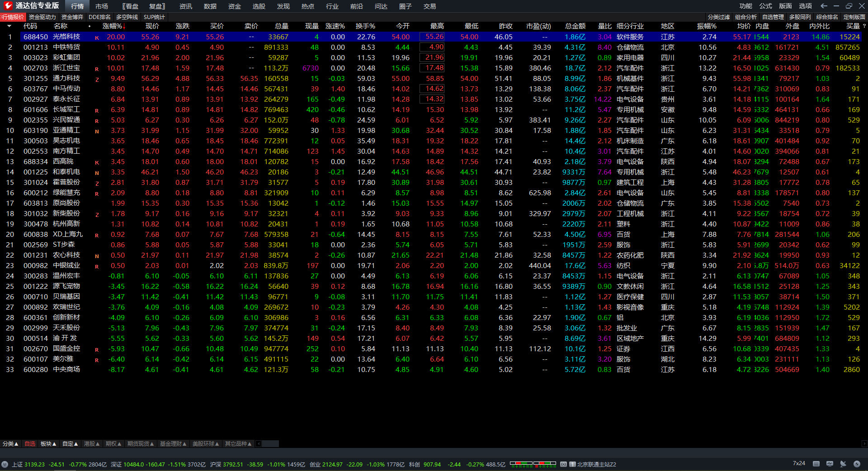Image resolution: width=868 pixels, height=471 pixels.
Task: Click the 北京联通主站Z2 server label
Action: [597, 464]
